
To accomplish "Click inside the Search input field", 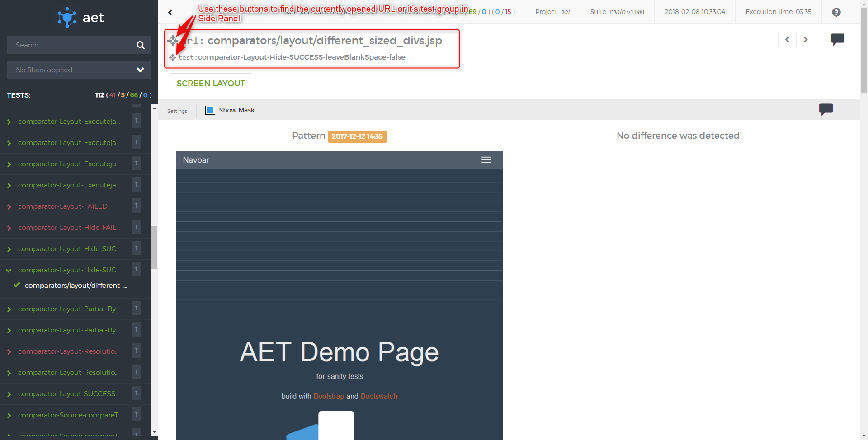I will (x=68, y=45).
